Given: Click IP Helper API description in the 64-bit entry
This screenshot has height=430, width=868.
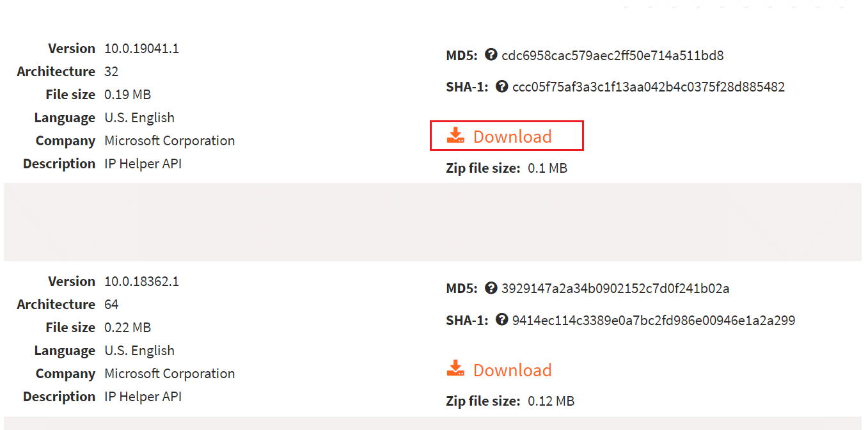Looking at the screenshot, I should (x=143, y=397).
